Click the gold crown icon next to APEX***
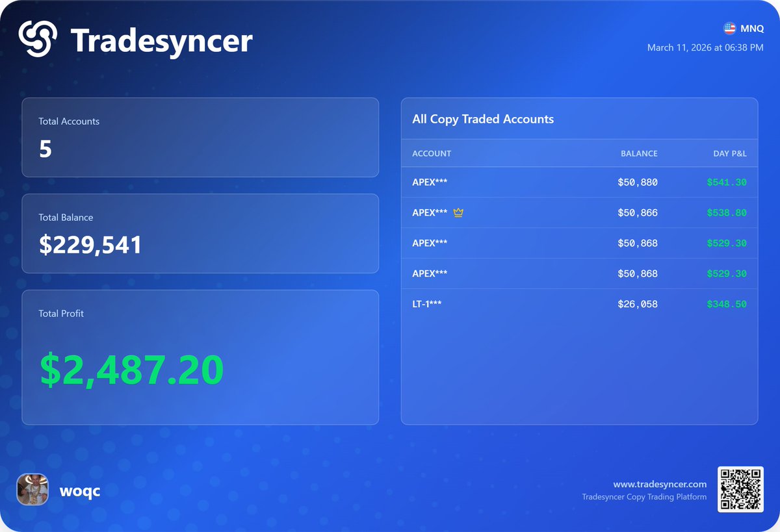 [458, 212]
